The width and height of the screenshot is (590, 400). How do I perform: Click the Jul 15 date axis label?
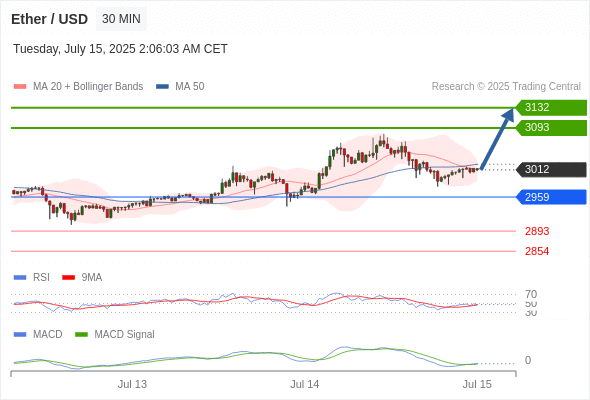[477, 385]
